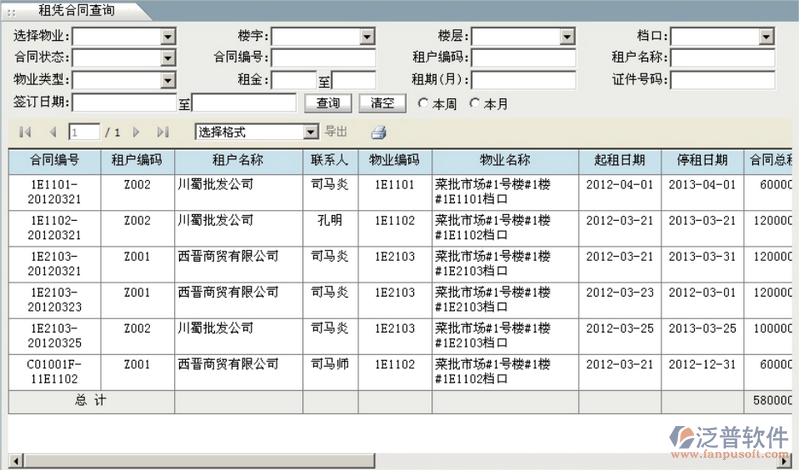799x470 pixels.
Task: Click the page number input box
Action: coord(84,133)
